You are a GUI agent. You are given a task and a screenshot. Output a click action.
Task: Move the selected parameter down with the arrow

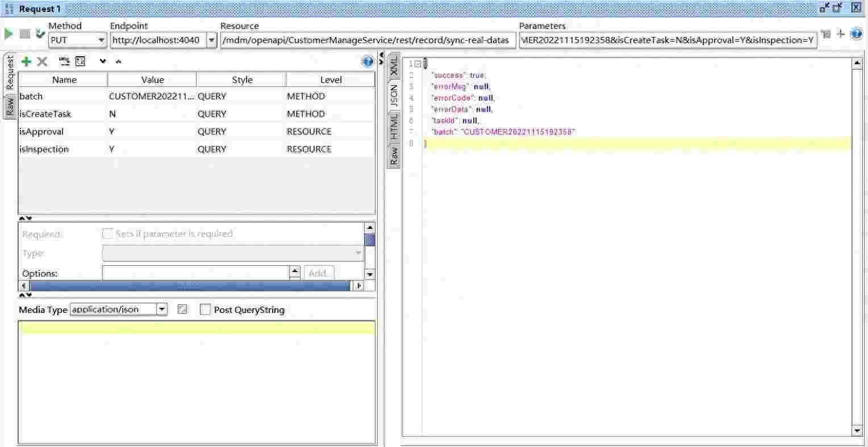pos(103,61)
